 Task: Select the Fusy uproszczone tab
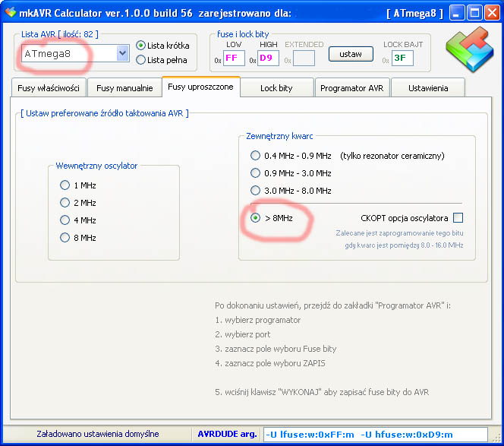[x=201, y=87]
